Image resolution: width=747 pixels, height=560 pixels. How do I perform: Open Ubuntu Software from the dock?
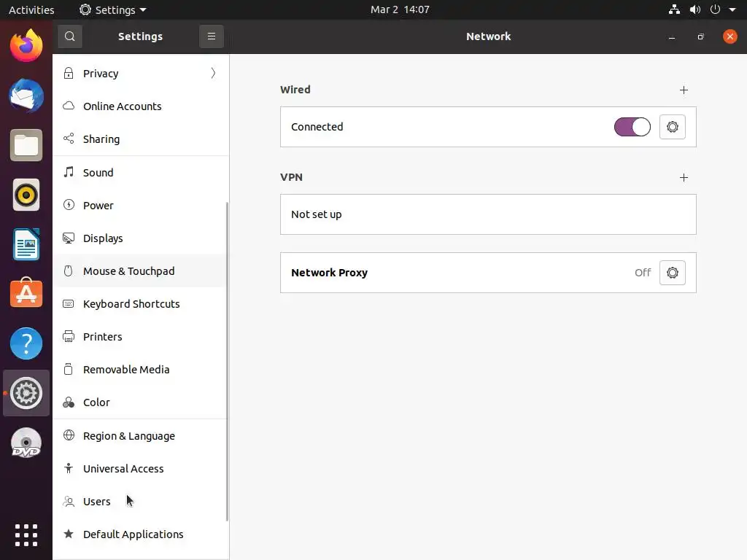coord(26,294)
